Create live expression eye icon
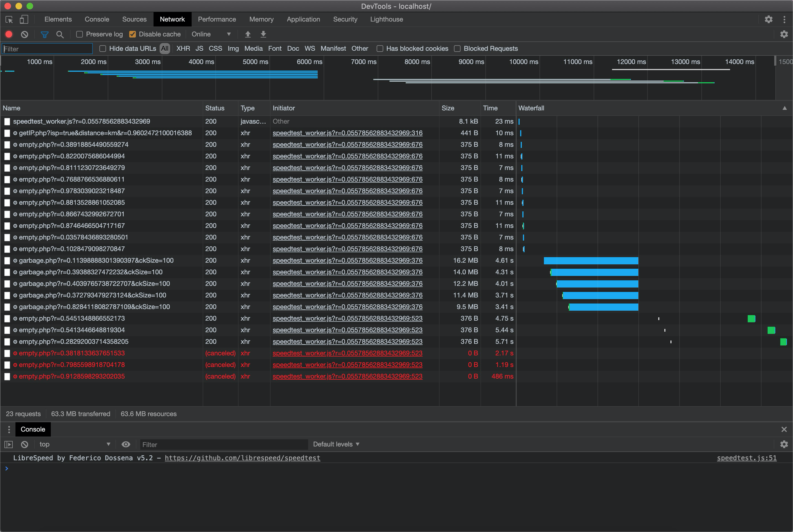The image size is (793, 532). (126, 444)
